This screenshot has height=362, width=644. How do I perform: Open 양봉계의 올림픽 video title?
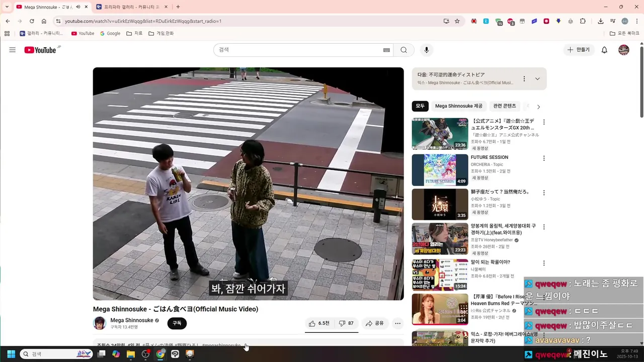click(504, 229)
